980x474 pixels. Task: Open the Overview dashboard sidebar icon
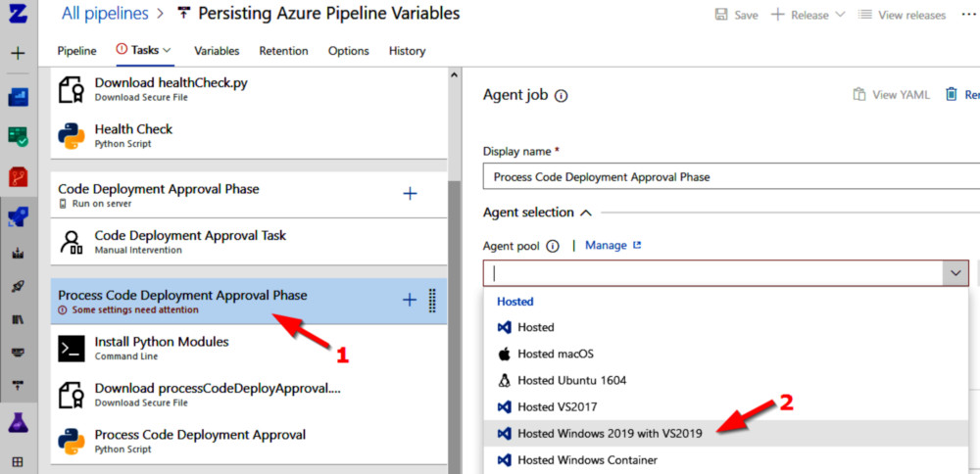pyautogui.click(x=18, y=98)
